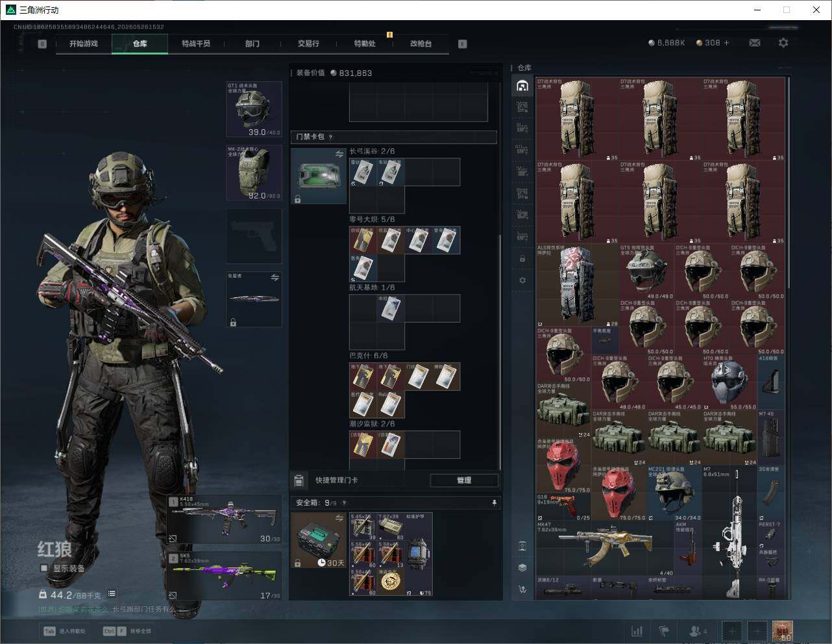The image size is (832, 644).
Task: Select the gold MK47 rifle in warehouse
Action: point(605,547)
